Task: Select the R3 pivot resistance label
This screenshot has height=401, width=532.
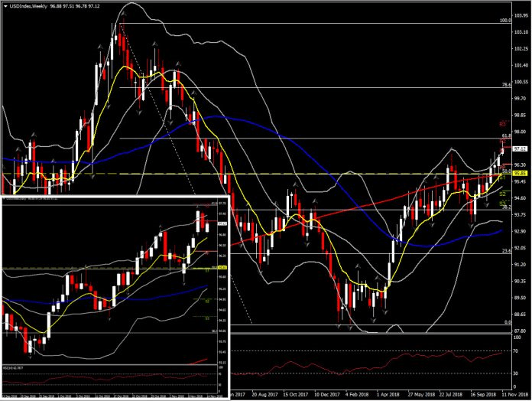Action: 502,124
